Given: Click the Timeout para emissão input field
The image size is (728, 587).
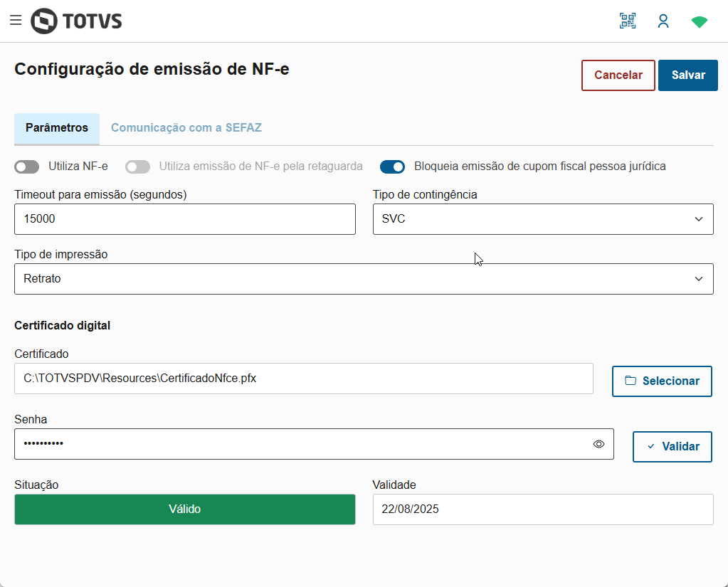Looking at the screenshot, I should (x=184, y=219).
